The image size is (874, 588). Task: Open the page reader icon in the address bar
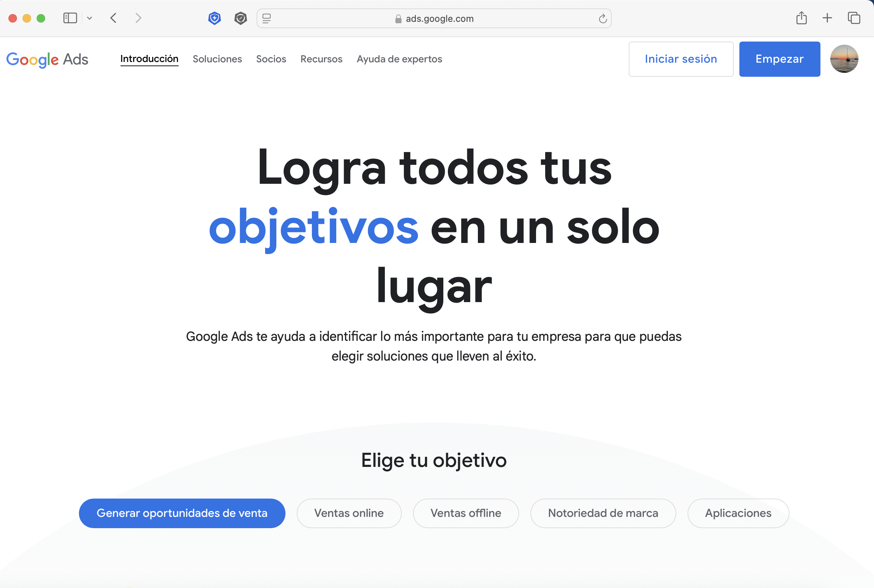pyautogui.click(x=266, y=18)
